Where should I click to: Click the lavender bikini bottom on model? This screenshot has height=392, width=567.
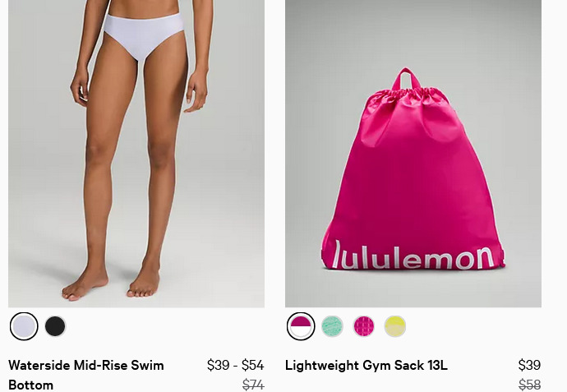[x=144, y=35]
